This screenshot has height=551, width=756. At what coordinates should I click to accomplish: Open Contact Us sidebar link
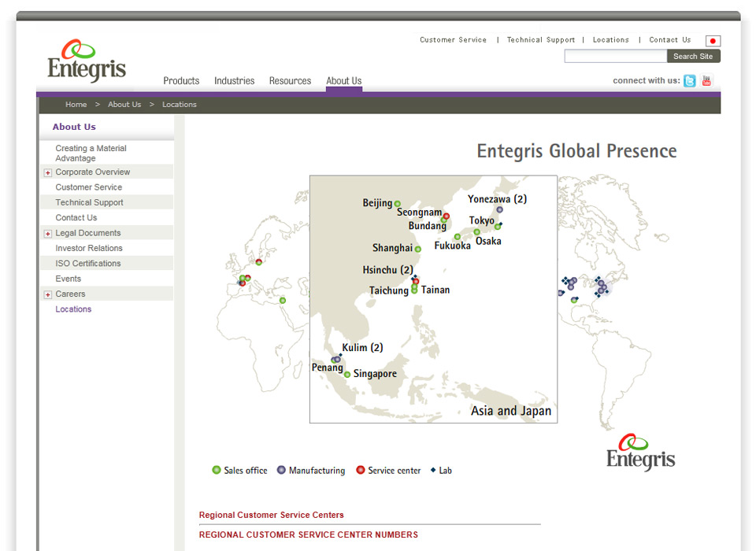tap(76, 218)
